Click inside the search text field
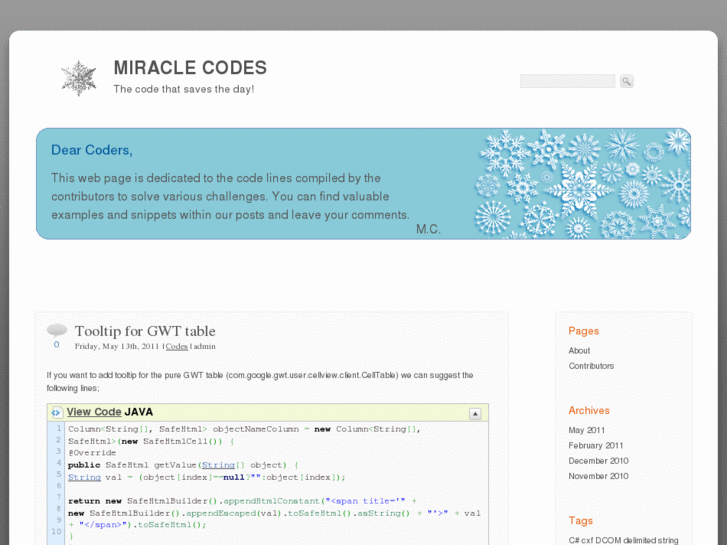 [x=567, y=81]
